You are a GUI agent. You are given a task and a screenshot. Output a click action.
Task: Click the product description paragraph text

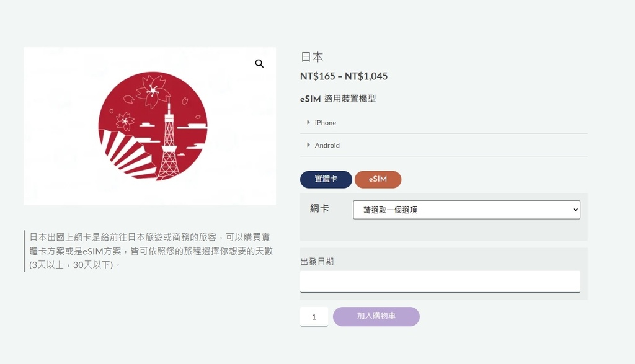(x=151, y=251)
